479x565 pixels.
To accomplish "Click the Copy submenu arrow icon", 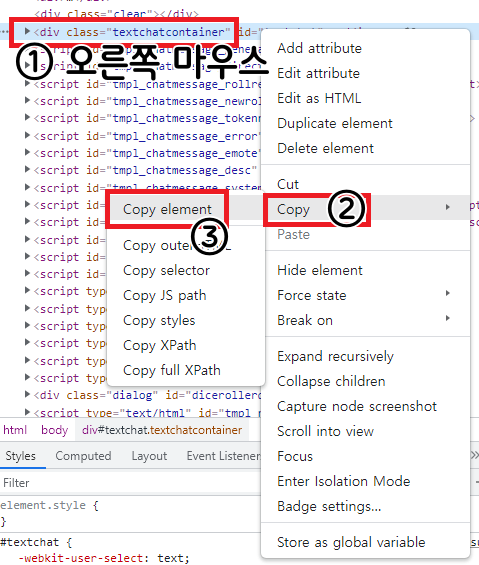I will (447, 207).
